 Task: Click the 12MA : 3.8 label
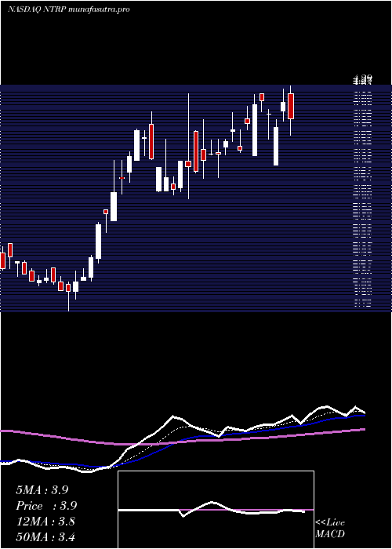tap(45, 522)
